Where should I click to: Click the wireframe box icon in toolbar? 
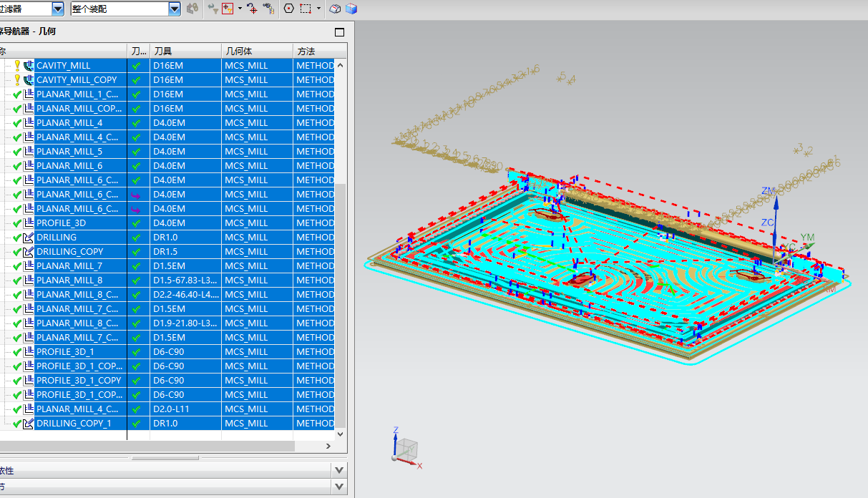(x=335, y=9)
